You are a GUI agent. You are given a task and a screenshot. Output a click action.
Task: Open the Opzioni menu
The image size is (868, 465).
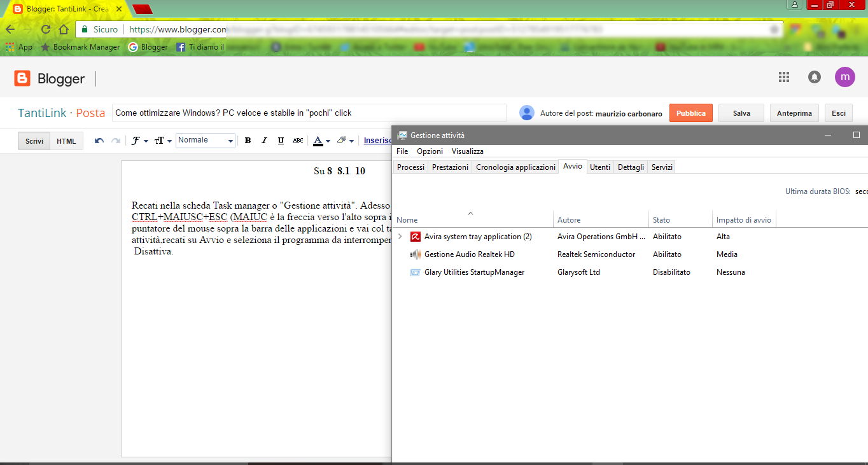coord(430,151)
